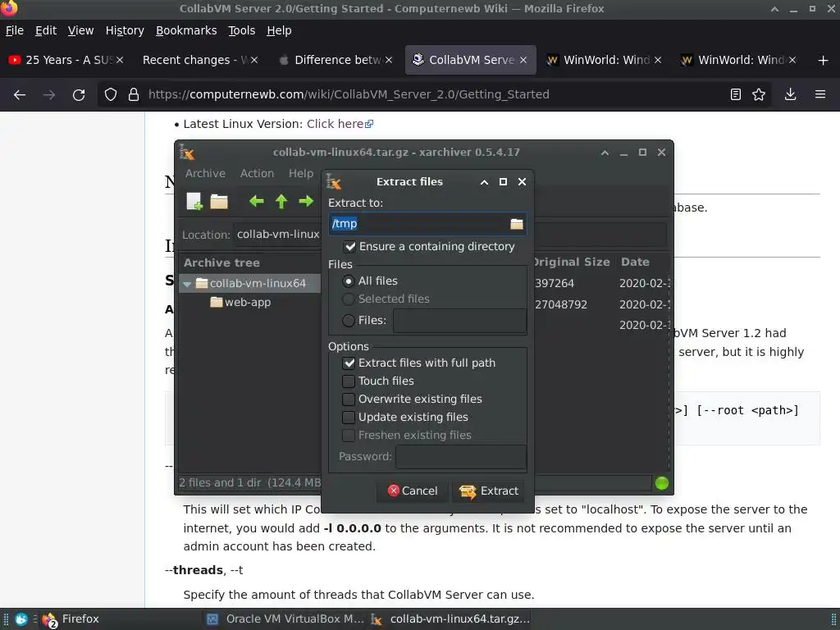
Task: Click the Files: pattern text field
Action: (x=459, y=321)
